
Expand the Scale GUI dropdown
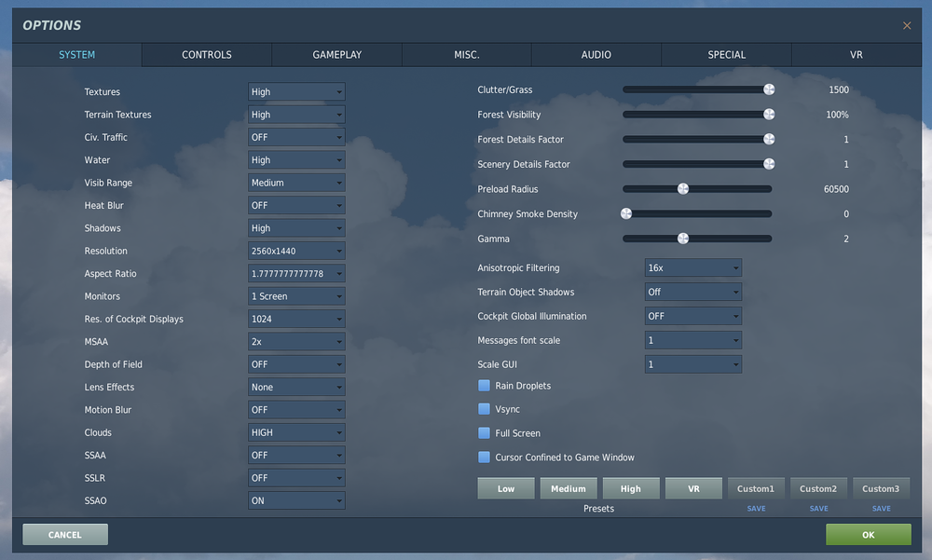693,364
